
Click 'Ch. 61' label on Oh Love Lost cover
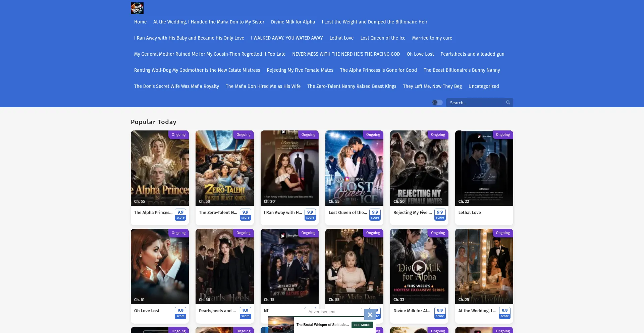[139, 300]
